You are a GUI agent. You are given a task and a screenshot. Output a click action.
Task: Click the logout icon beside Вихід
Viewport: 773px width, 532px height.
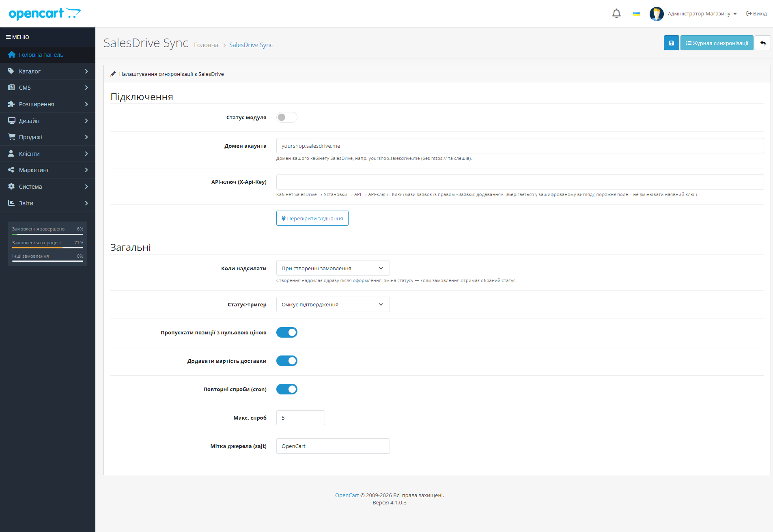tap(749, 14)
